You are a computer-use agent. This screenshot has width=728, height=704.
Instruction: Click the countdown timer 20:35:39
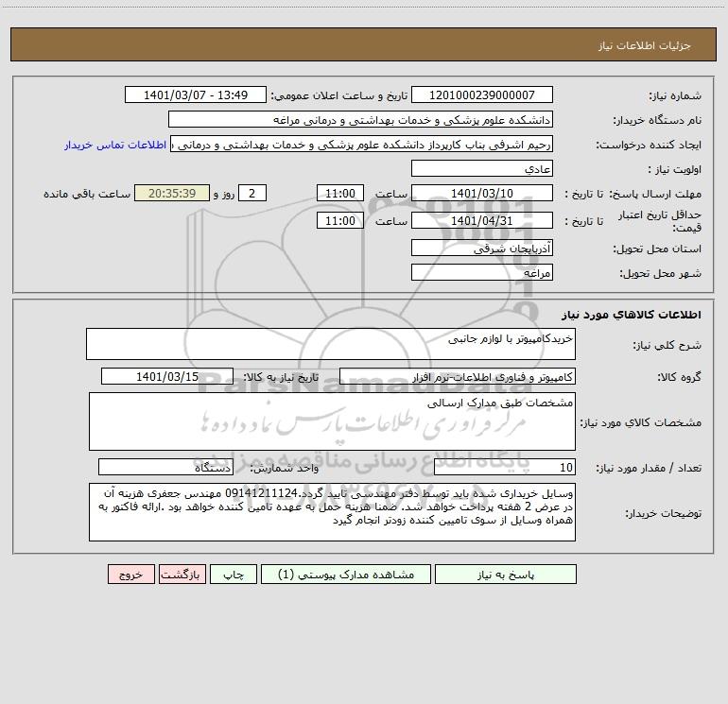point(172,194)
